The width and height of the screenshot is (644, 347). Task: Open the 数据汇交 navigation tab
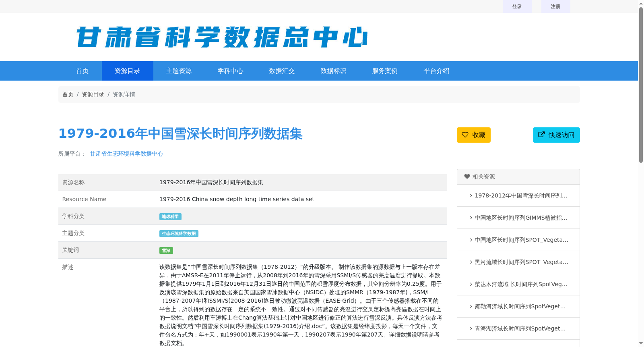click(x=282, y=71)
